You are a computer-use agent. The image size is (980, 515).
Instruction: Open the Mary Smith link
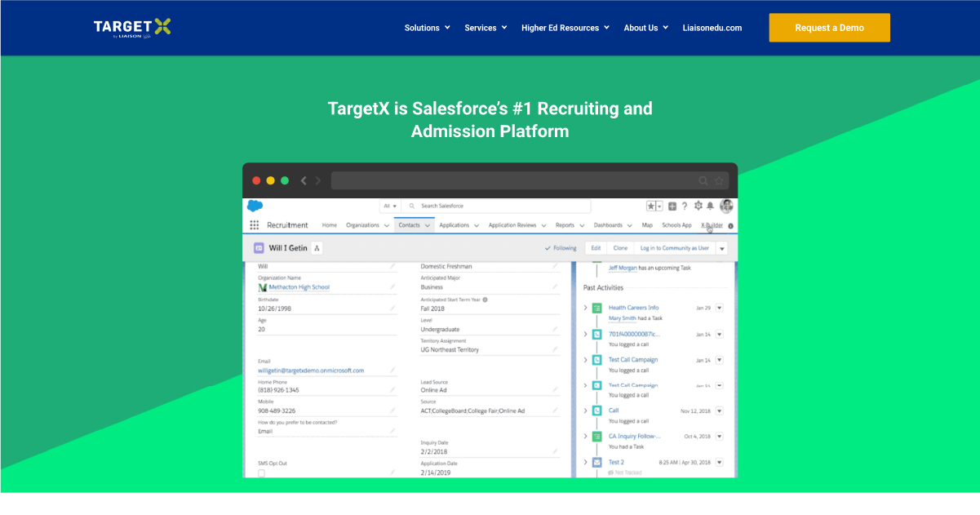pos(623,318)
